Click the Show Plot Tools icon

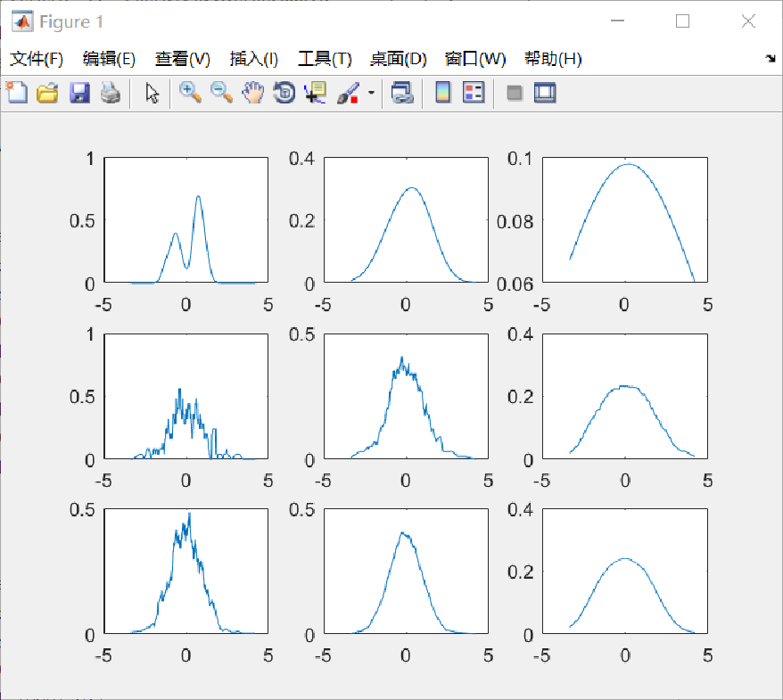(545, 93)
